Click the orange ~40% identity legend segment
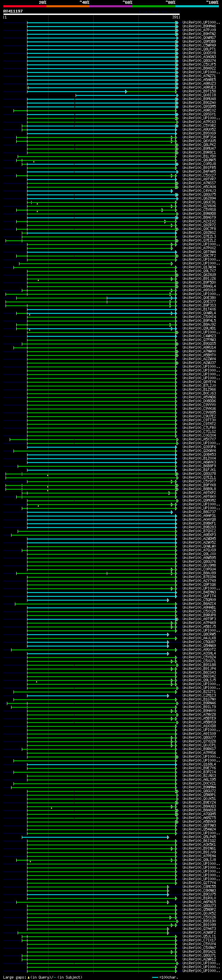This screenshot has width=222, height=980. point(68,6)
